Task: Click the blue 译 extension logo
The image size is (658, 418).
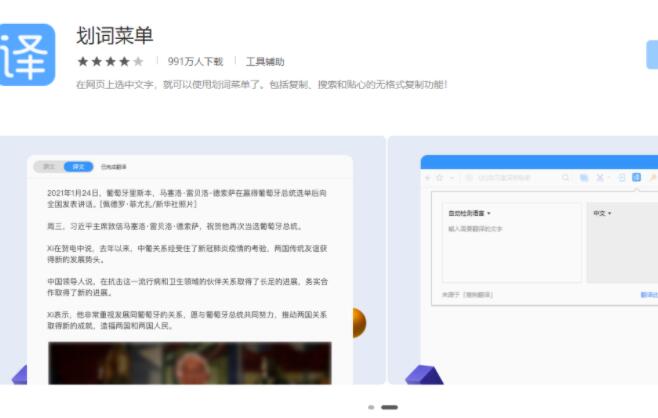Action: click(x=26, y=55)
